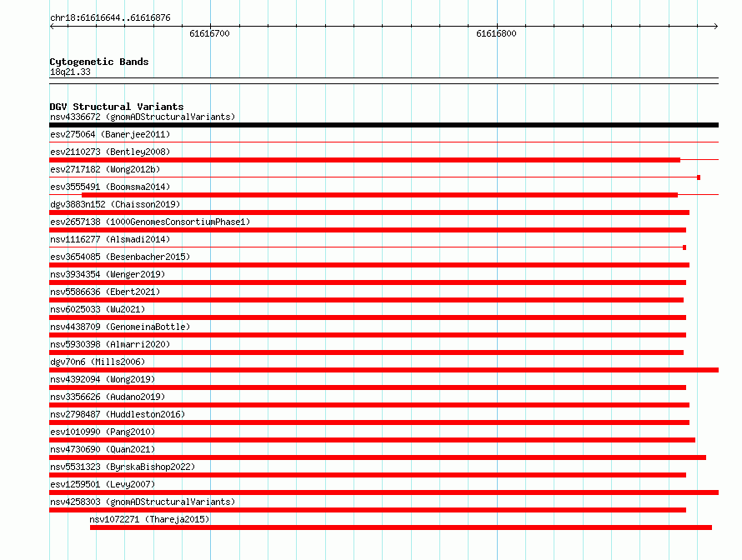The image size is (742, 560).
Task: Open variant nsv3356626 (Audano2019)
Action: [108, 397]
